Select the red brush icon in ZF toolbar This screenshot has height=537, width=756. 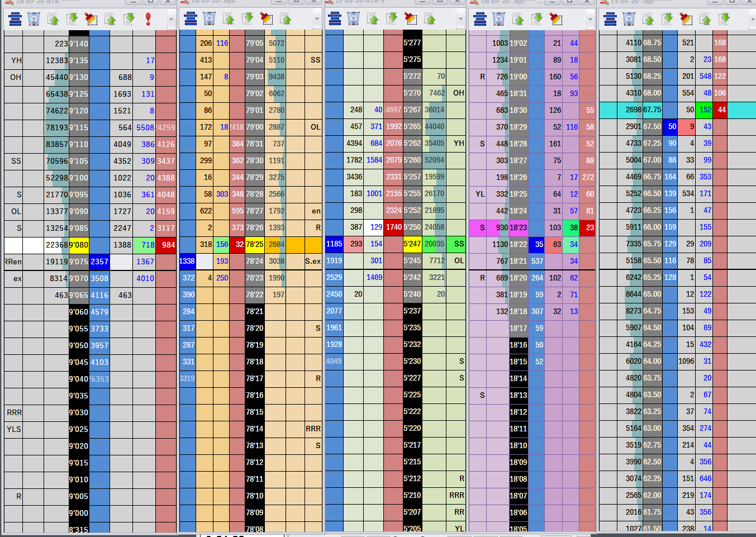coord(411,20)
